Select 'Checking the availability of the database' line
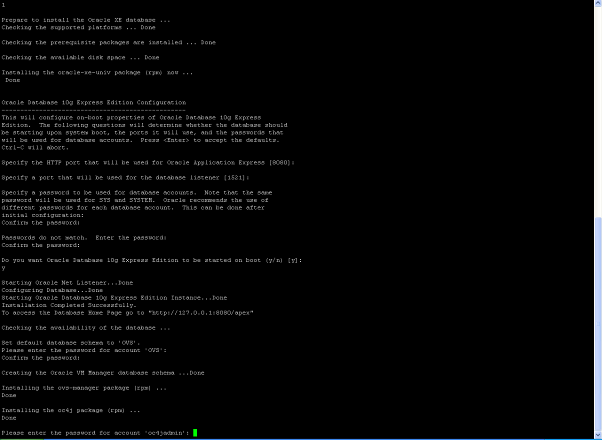 (86, 328)
